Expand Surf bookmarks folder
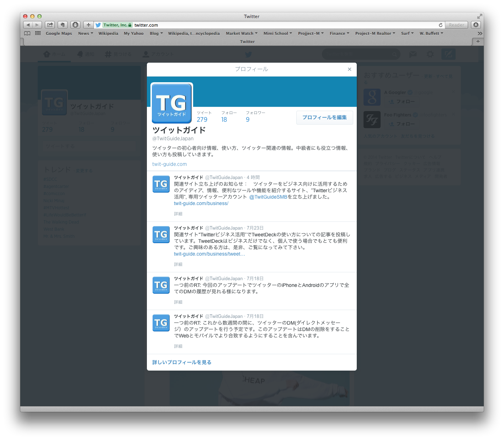This screenshot has width=504, height=440. 407,33
